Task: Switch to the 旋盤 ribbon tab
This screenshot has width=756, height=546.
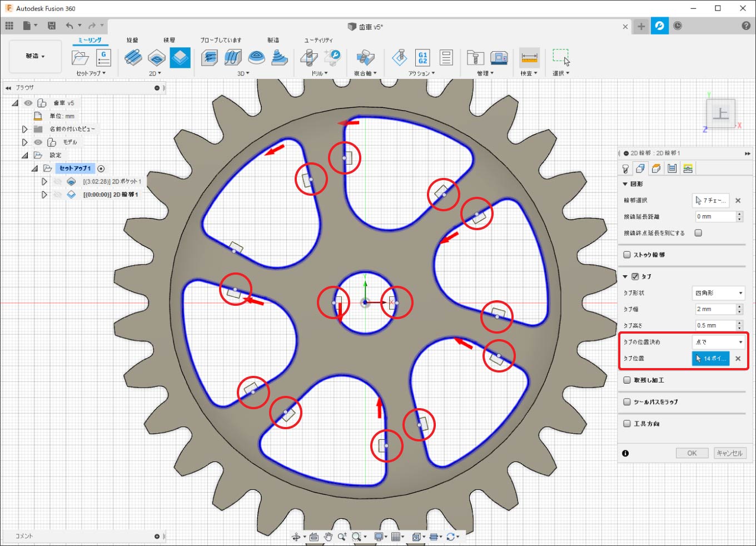Action: tap(132, 40)
